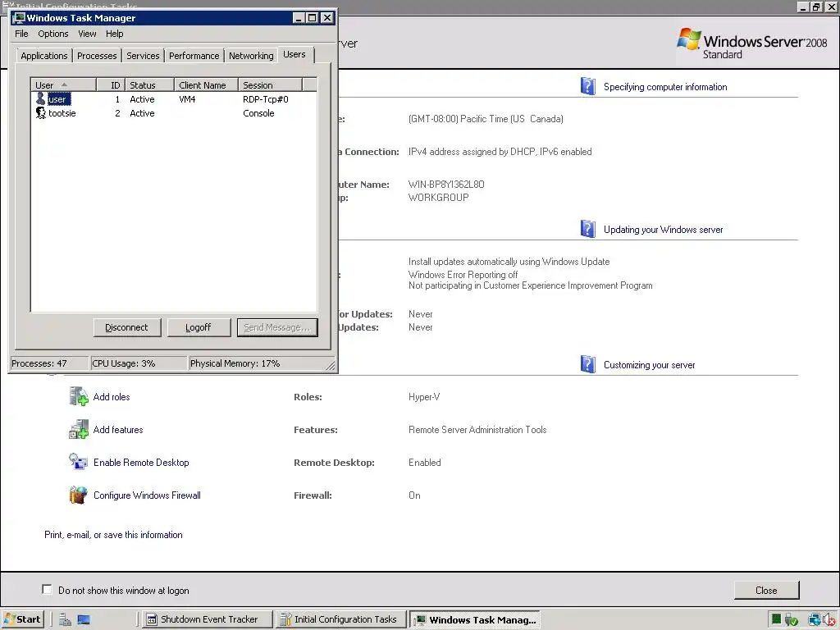This screenshot has width=840, height=630.
Task: Click the Add roles link
Action: coord(112,397)
